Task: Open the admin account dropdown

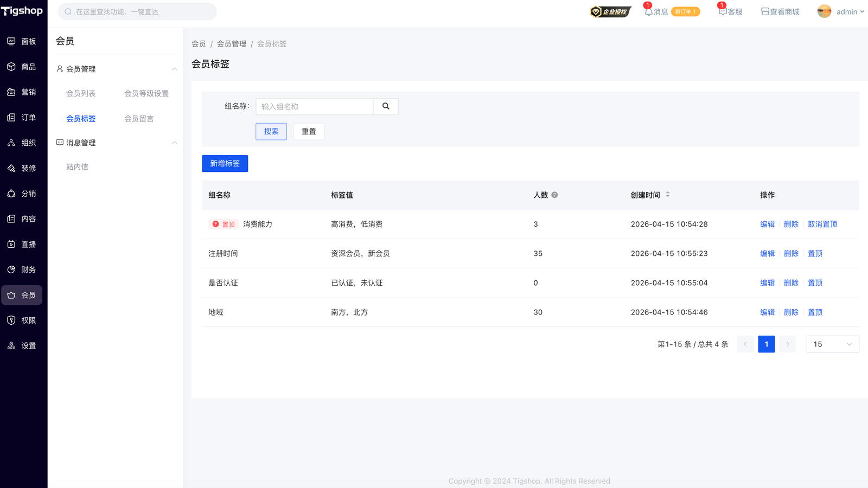Action: (x=841, y=11)
